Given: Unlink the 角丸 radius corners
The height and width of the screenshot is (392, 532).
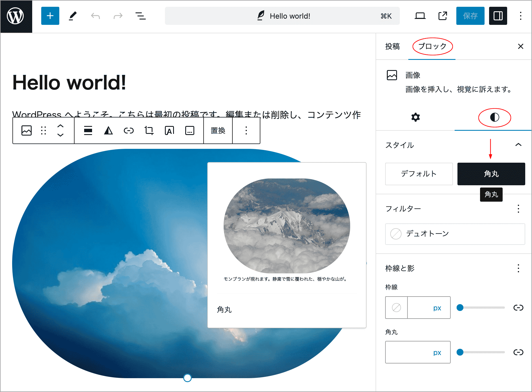Looking at the screenshot, I should [x=518, y=352].
